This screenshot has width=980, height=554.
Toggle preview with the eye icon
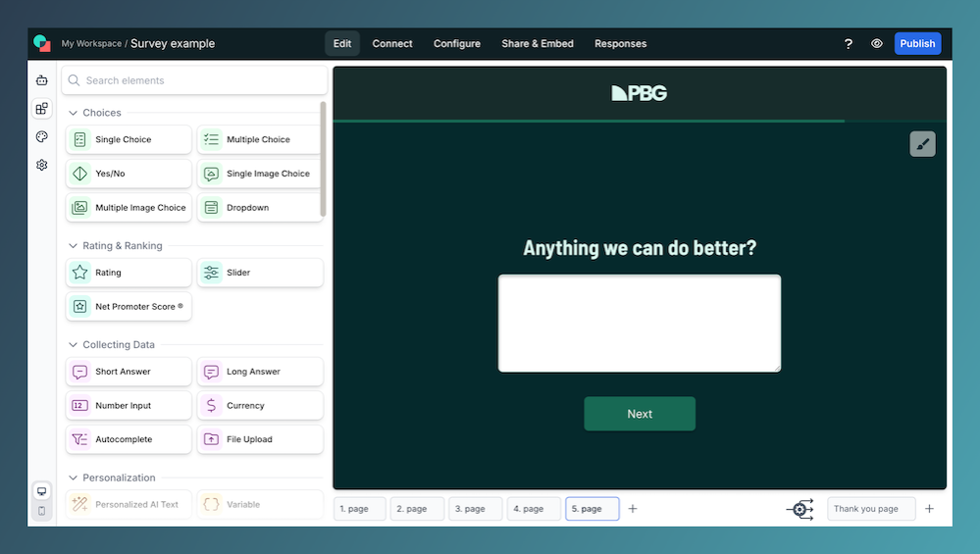point(877,44)
